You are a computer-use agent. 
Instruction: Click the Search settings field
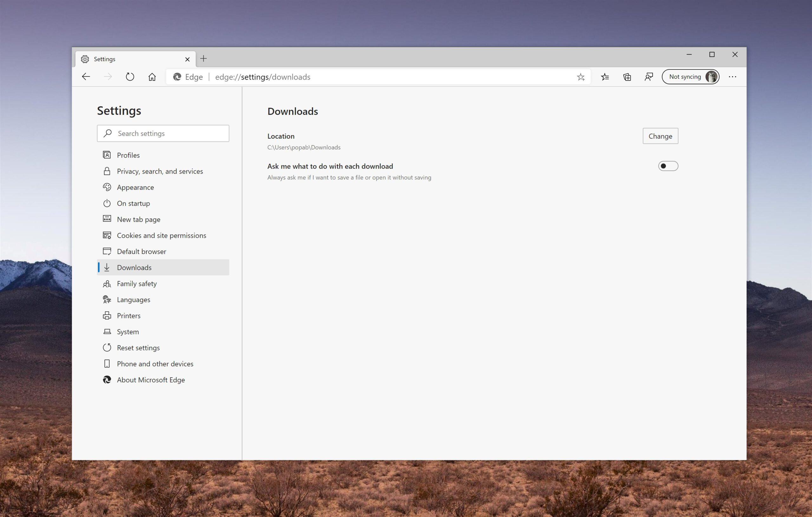[x=163, y=133]
